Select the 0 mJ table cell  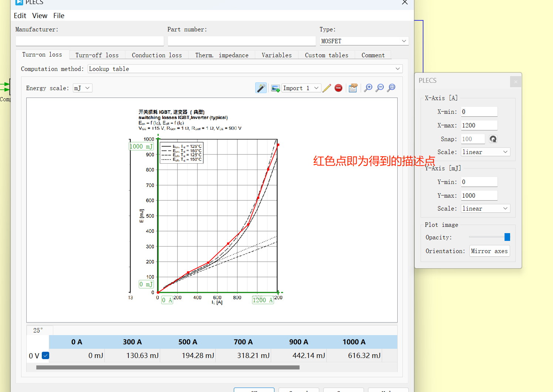pos(77,355)
